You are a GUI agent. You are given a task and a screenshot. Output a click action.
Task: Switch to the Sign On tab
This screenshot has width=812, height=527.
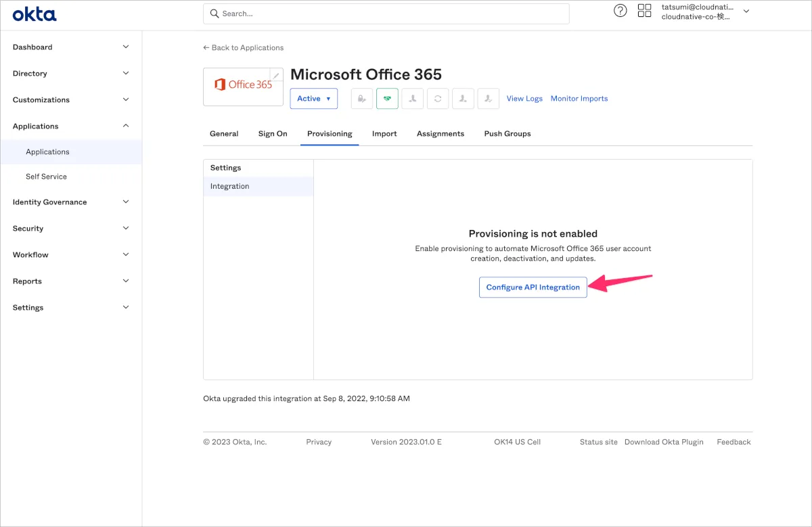coord(273,134)
